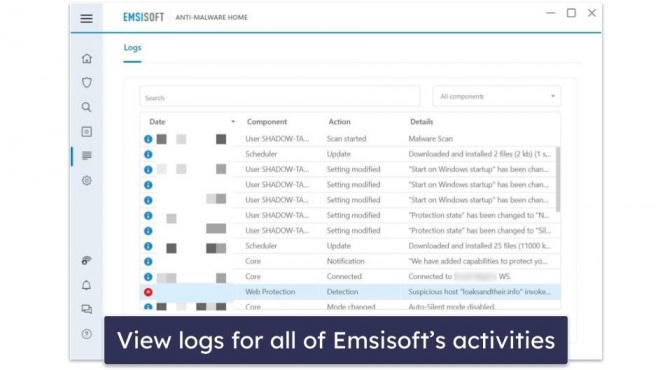Select 'Downloaded and installed 2 files' entry

pyautogui.click(x=480, y=154)
